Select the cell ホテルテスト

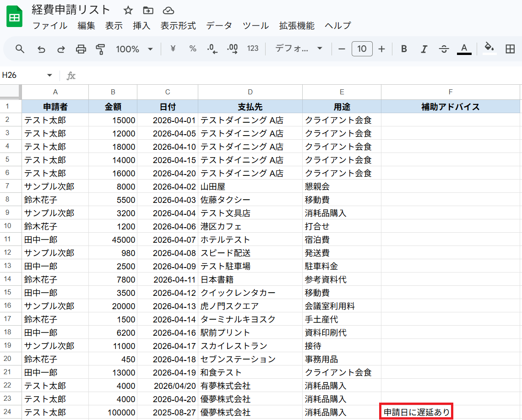[x=250, y=240]
